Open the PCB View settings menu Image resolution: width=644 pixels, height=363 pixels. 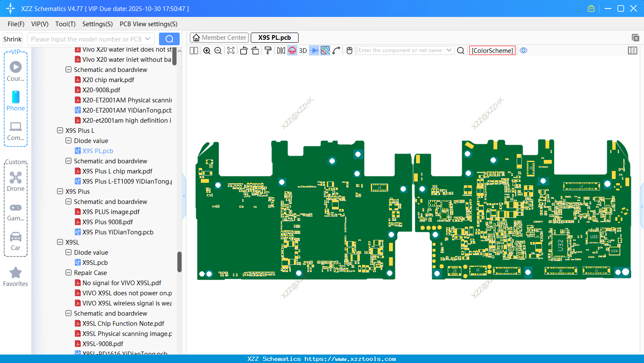pyautogui.click(x=148, y=24)
